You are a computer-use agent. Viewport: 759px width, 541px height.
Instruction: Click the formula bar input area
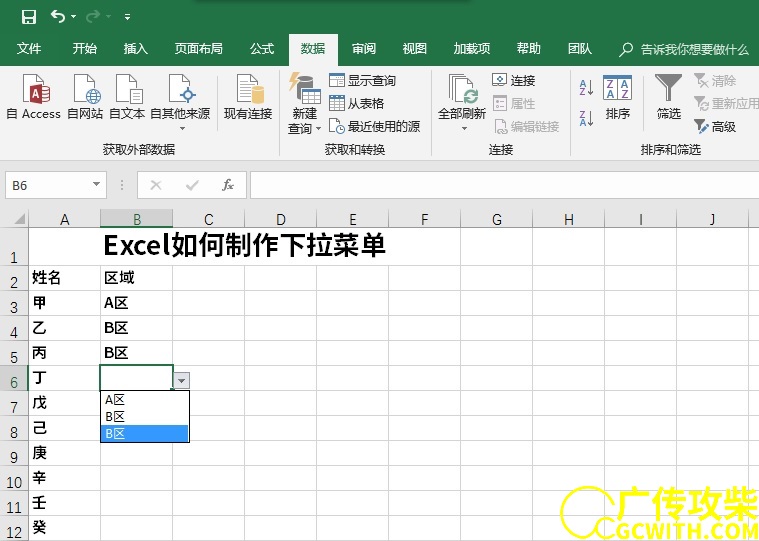click(504, 185)
